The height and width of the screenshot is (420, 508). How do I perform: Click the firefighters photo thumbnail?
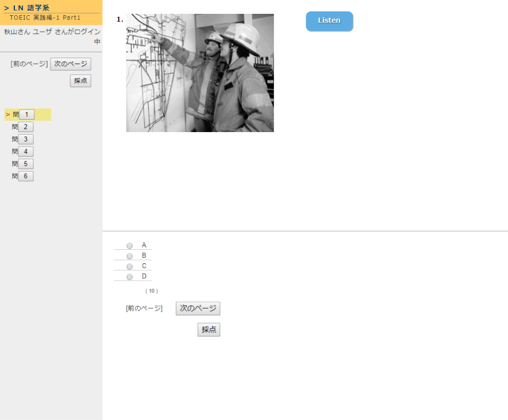pos(200,73)
